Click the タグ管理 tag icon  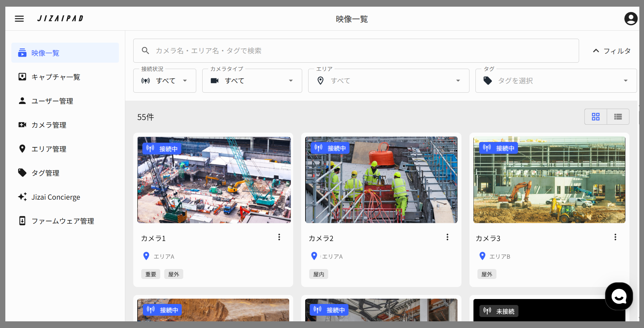pyautogui.click(x=22, y=173)
